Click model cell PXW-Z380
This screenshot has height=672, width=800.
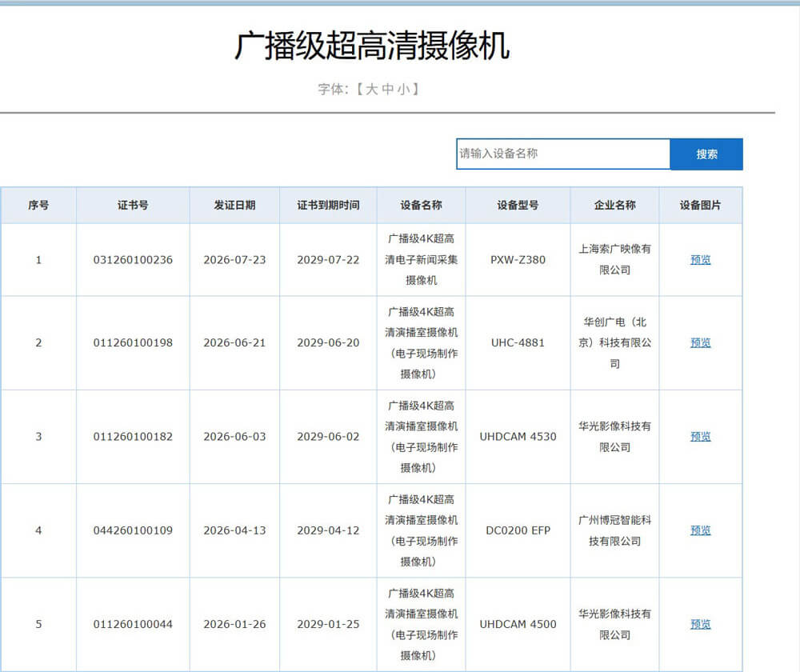pyautogui.click(x=518, y=260)
